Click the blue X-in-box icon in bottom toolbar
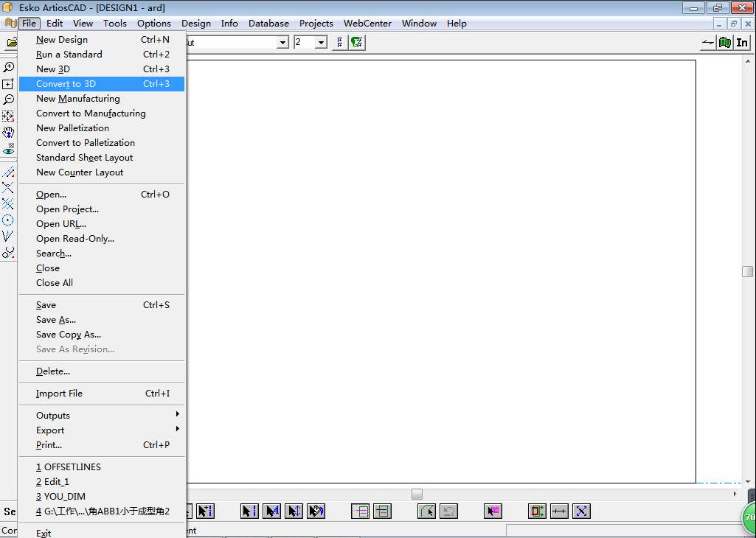 [x=581, y=511]
